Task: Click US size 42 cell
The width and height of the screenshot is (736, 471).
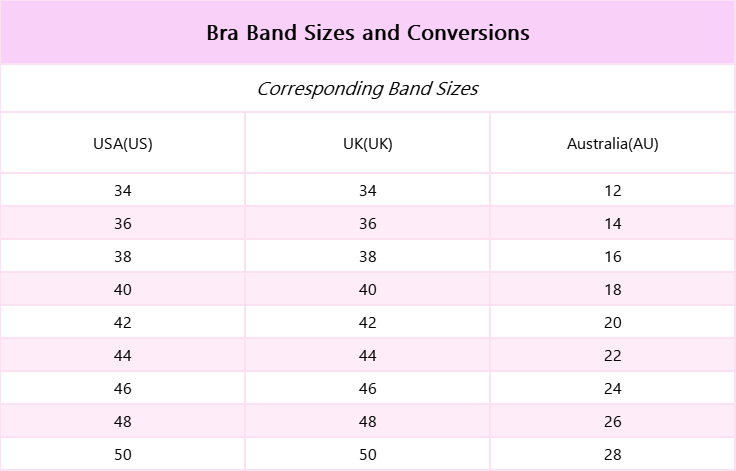Action: [x=123, y=323]
